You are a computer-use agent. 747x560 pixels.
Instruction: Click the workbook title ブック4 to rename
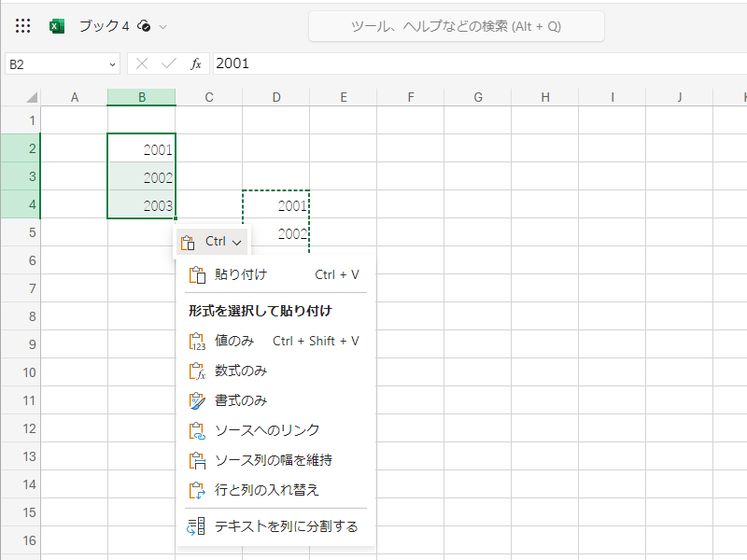[x=103, y=26]
